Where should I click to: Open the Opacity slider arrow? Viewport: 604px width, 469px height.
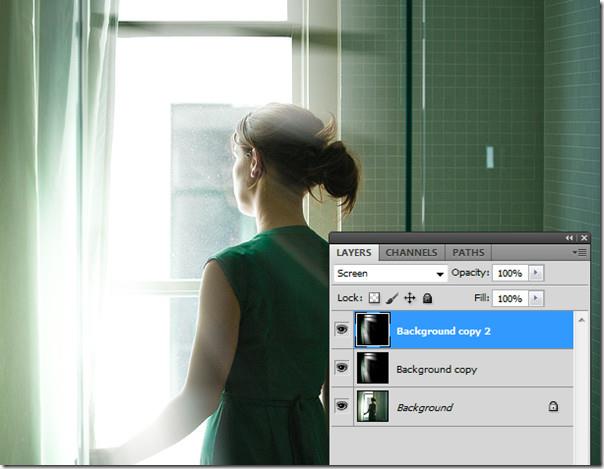point(536,273)
